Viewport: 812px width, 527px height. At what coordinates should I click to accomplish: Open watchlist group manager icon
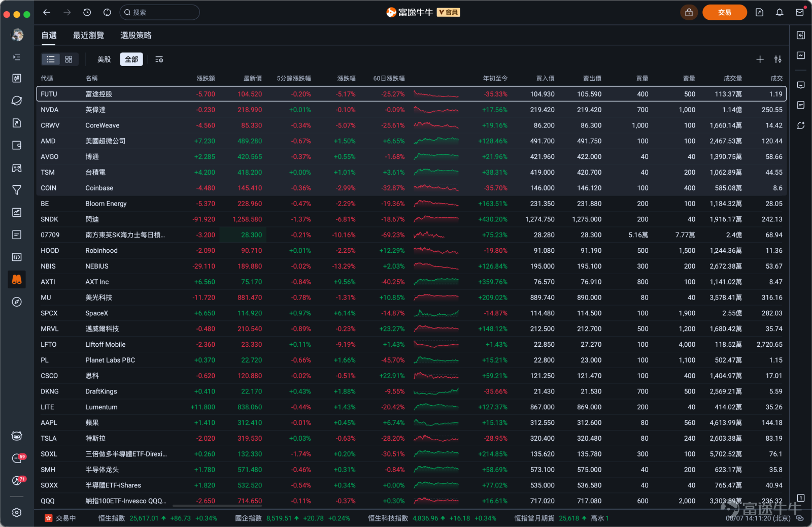pos(159,59)
